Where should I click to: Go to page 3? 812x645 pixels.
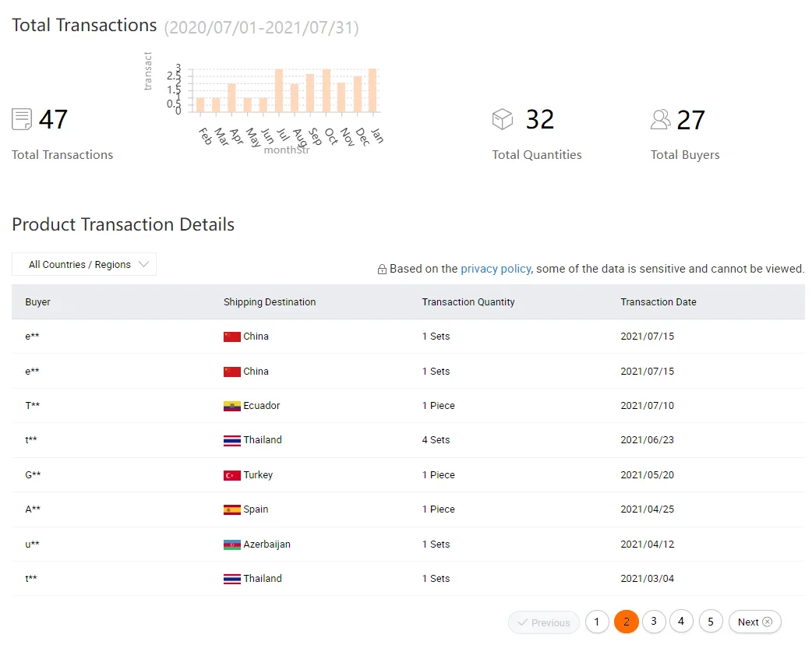(654, 622)
